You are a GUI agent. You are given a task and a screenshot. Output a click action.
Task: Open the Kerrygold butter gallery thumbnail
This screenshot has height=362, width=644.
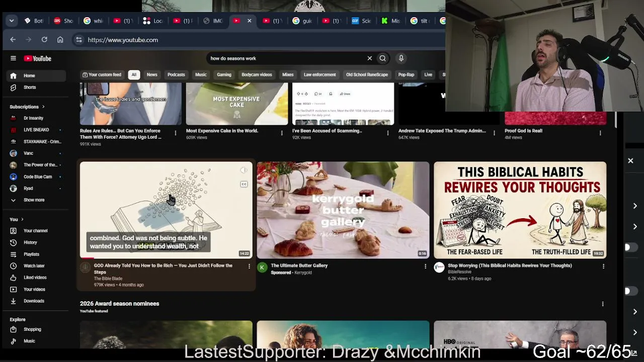[343, 210]
